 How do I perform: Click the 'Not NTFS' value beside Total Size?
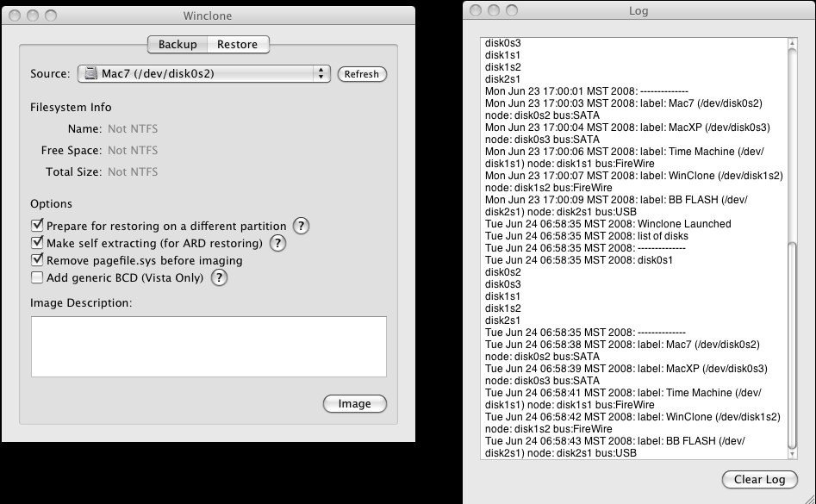coord(133,171)
